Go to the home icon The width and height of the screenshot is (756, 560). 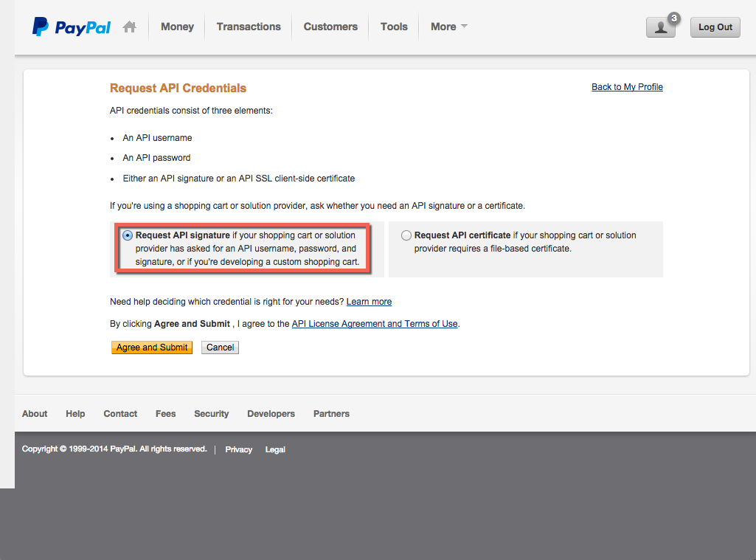[129, 27]
